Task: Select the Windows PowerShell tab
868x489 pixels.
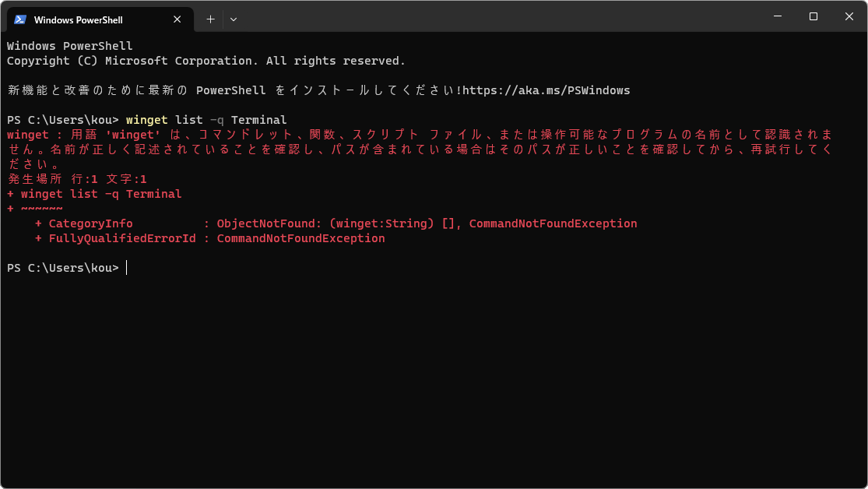Action: pos(100,19)
